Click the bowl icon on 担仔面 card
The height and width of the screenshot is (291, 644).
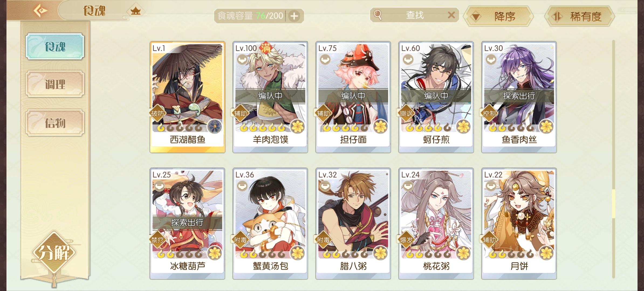click(x=325, y=59)
